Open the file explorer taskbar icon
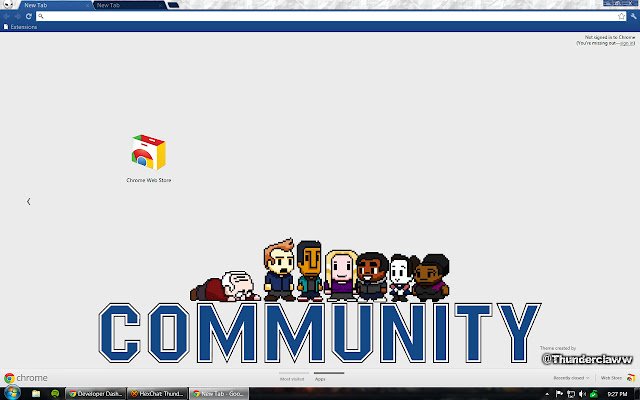Viewport: 640px width, 400px height. 36,393
